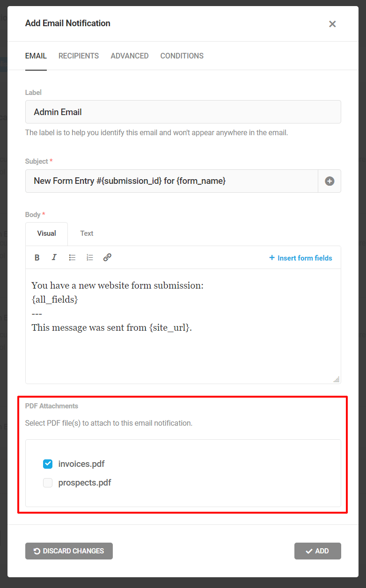Open merge tags with the plus icon beside Subject
Image resolution: width=366 pixels, height=588 pixels.
329,181
